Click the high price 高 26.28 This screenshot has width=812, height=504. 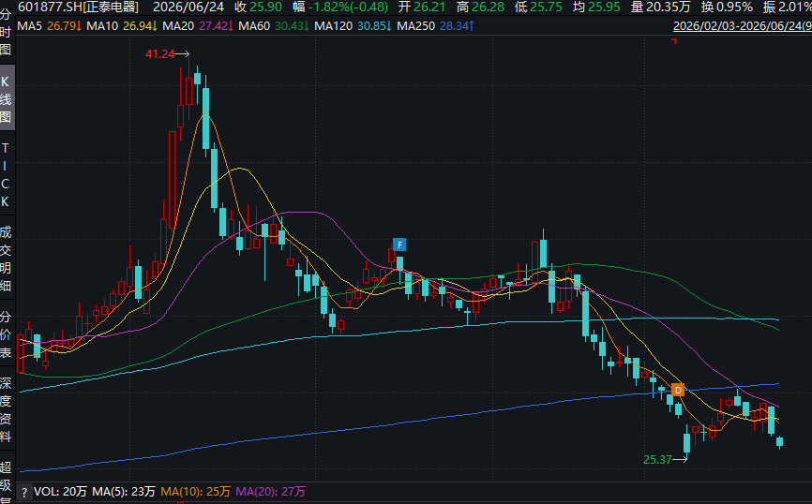[x=481, y=7]
